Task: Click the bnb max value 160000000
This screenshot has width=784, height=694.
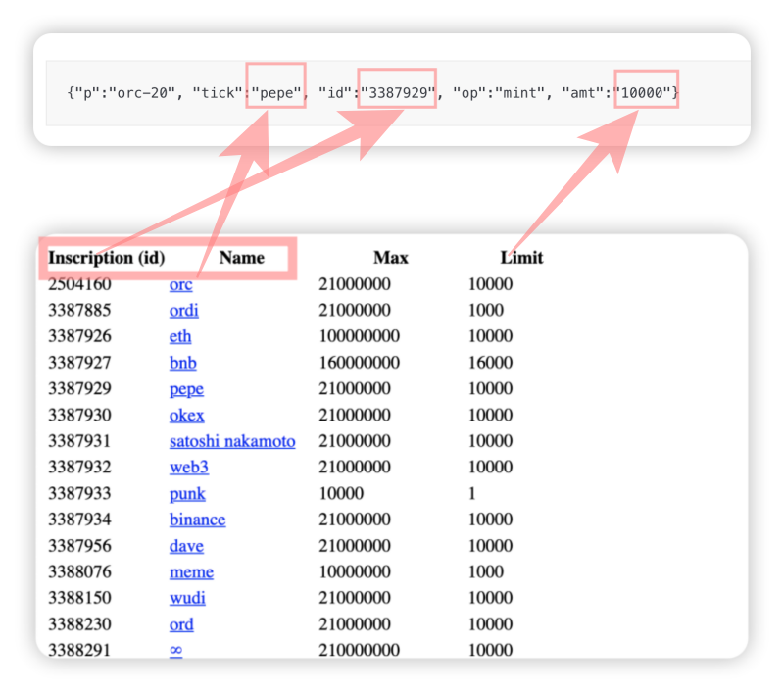Action: [359, 363]
